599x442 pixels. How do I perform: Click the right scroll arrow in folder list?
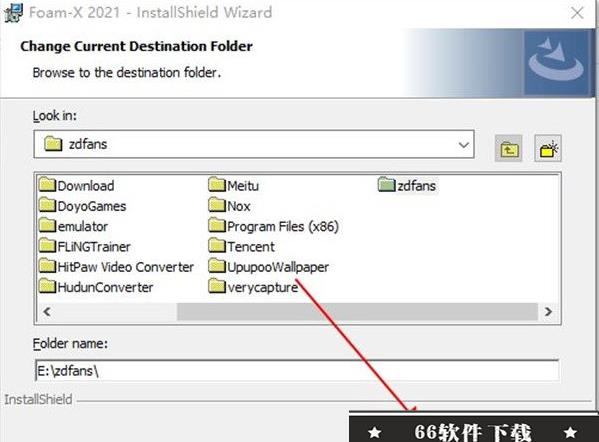click(x=548, y=311)
